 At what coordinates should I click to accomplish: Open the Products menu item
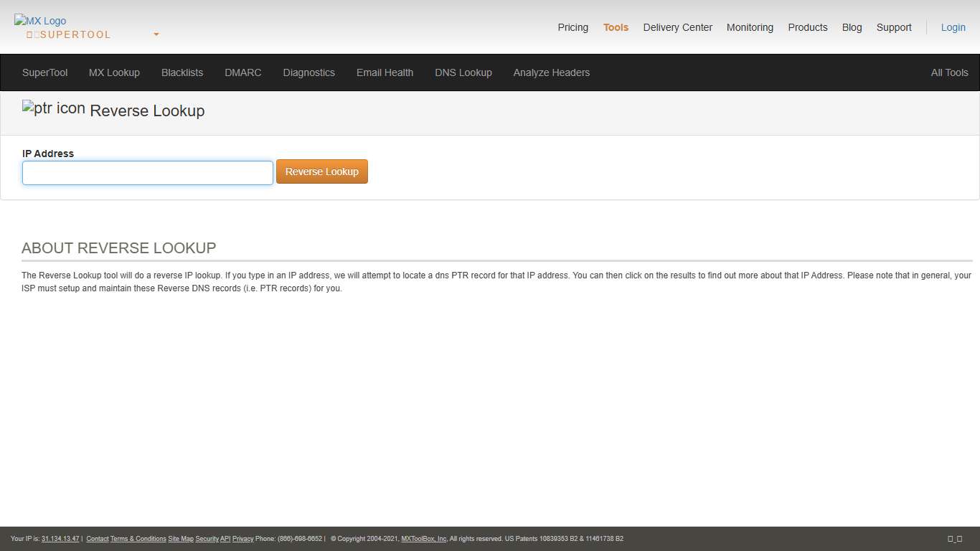[x=807, y=27]
